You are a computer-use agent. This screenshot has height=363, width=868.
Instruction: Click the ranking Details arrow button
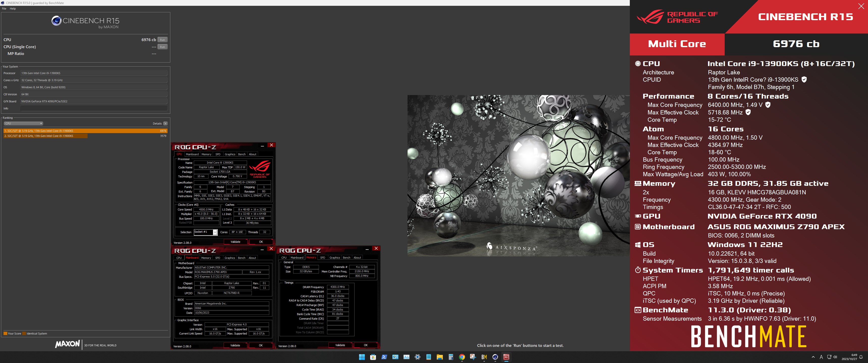(165, 124)
